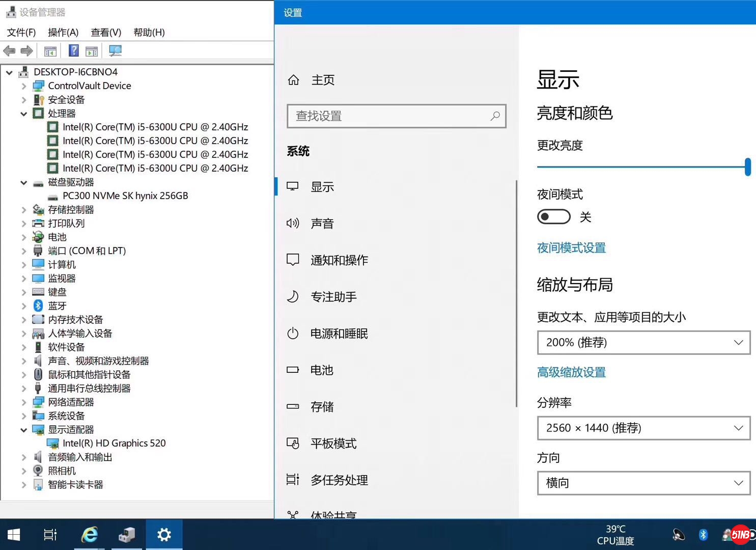
Task: Toggle the night light (夜间模式) switch
Action: pyautogui.click(x=553, y=217)
